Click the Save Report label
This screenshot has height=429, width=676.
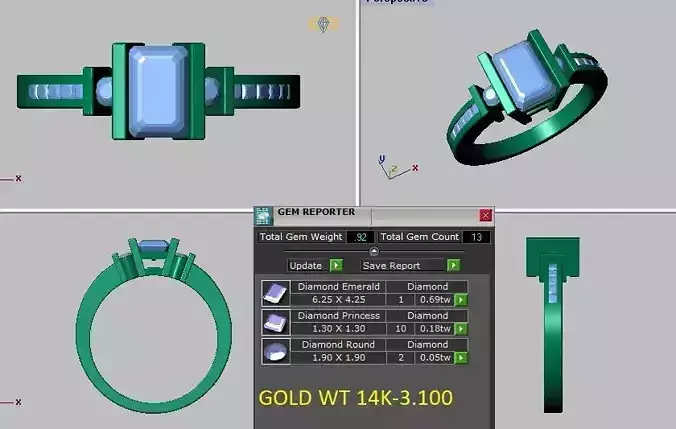[391, 266]
